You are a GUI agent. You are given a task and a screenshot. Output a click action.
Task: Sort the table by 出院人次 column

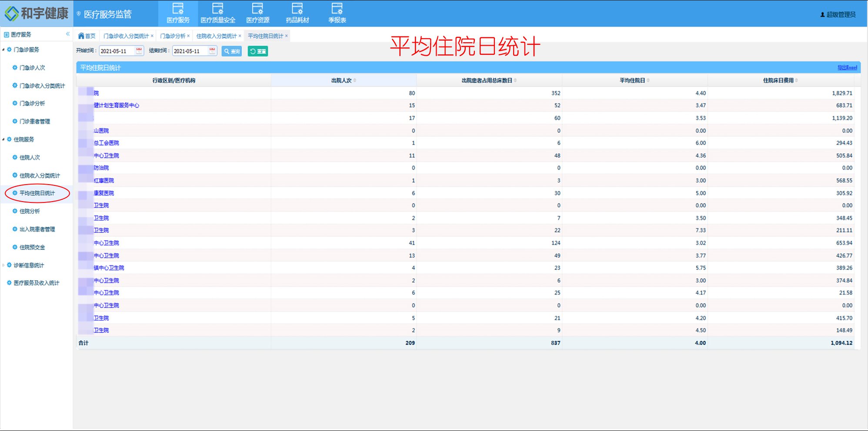[355, 81]
